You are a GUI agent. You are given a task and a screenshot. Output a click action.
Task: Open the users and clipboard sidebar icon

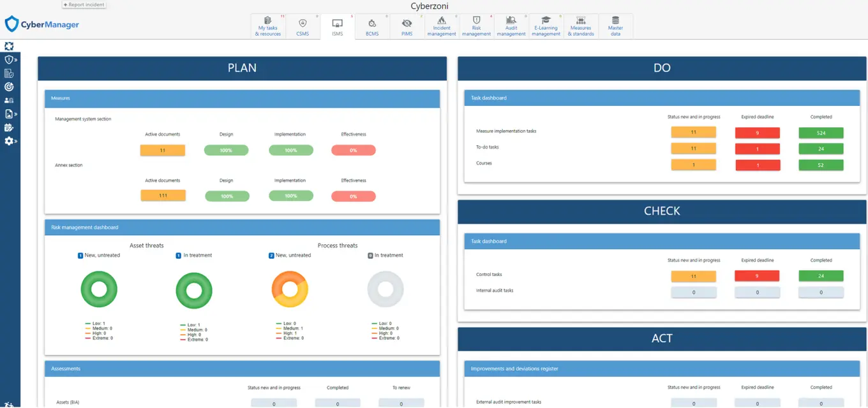(x=9, y=100)
